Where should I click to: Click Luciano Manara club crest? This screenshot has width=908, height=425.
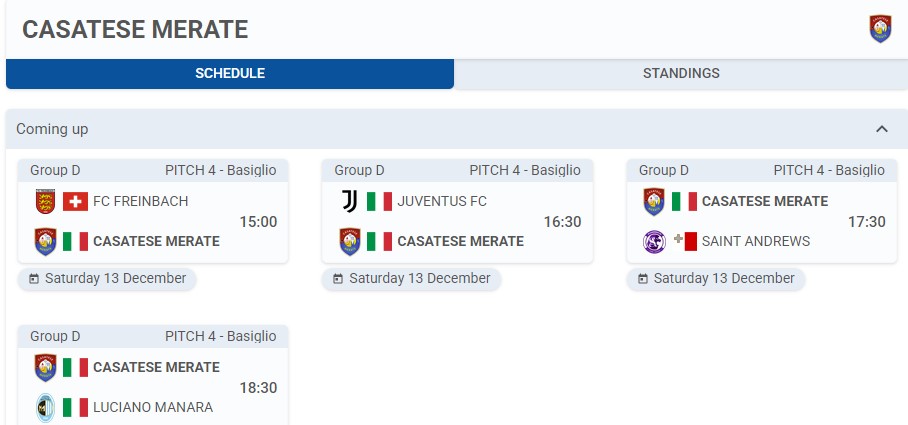pos(45,407)
